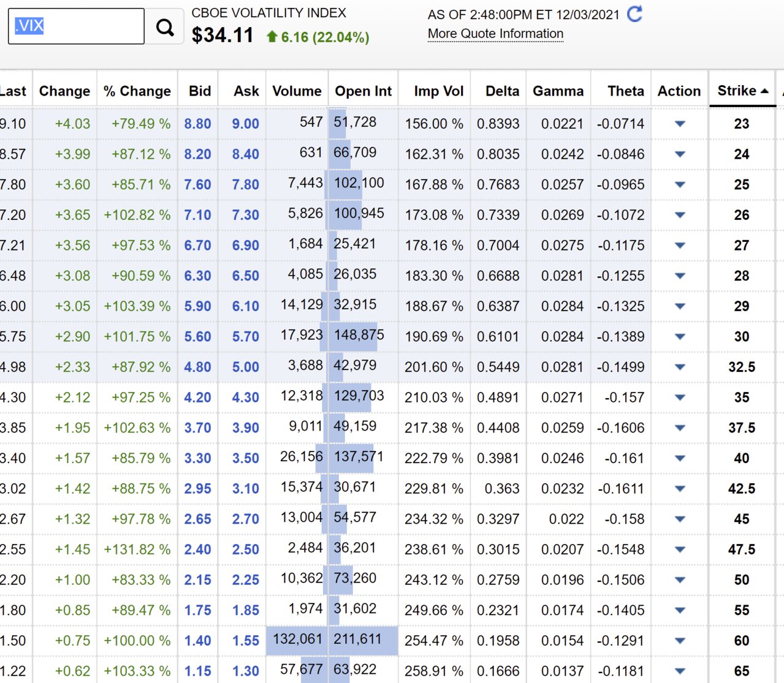Select volume value 132,061
The height and width of the screenshot is (683, 784).
(297, 639)
